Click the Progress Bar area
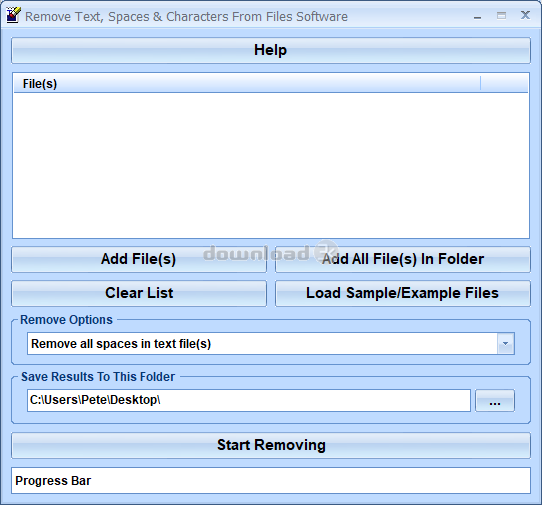Screen dimensions: 542x505 (271, 480)
